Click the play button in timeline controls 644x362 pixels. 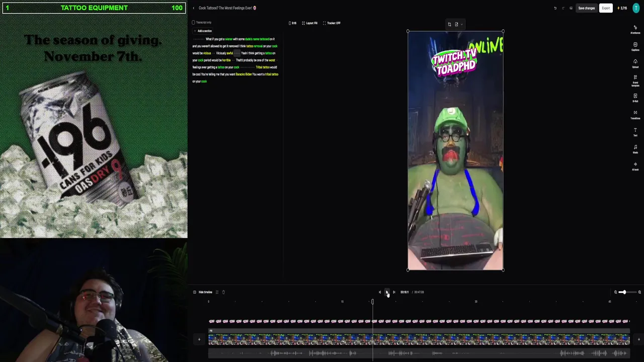click(387, 292)
